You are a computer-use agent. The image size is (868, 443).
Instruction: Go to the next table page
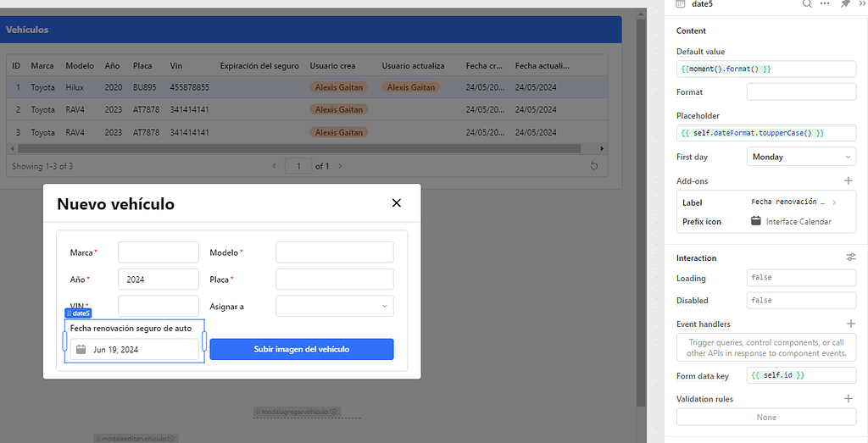[x=340, y=166]
